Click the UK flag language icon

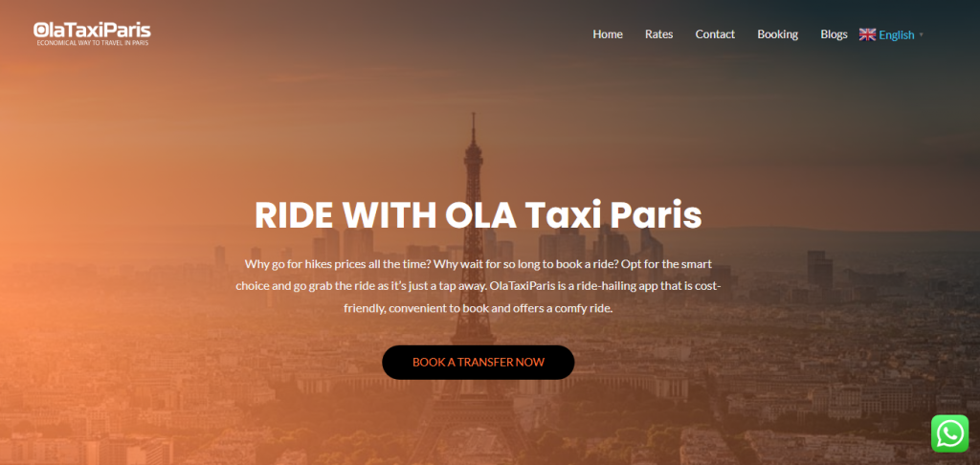[x=867, y=34]
